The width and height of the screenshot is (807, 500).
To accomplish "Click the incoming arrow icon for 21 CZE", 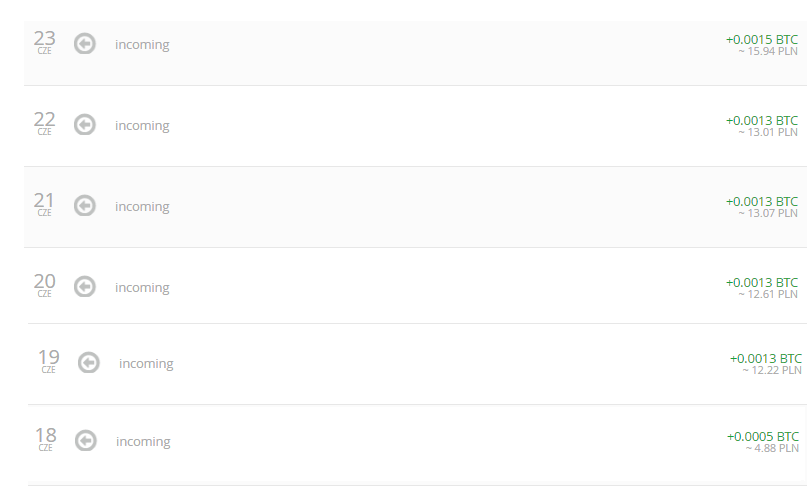I will (x=85, y=206).
